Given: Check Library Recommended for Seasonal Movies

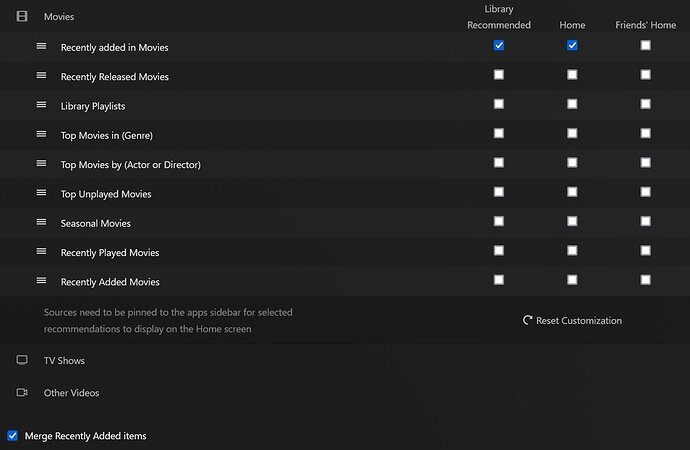Looking at the screenshot, I should [499, 221].
